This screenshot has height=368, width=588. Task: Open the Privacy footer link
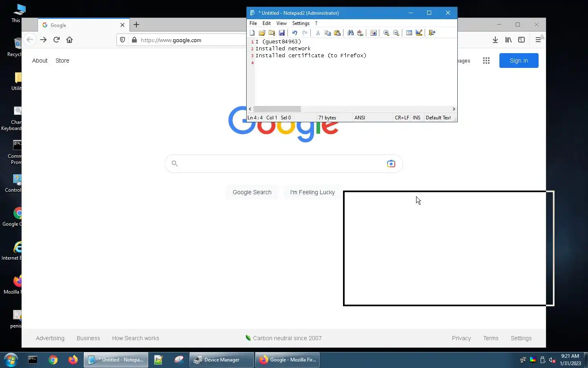tap(461, 338)
